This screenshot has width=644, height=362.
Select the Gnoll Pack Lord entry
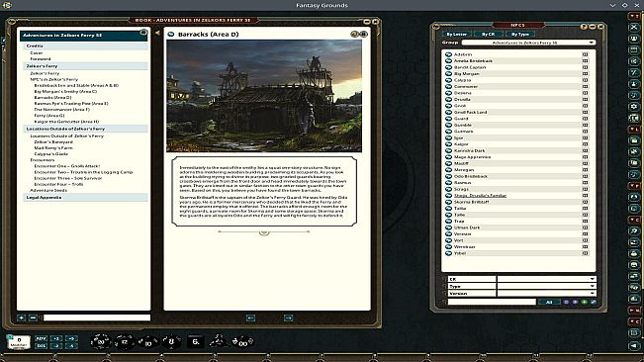coord(470,112)
